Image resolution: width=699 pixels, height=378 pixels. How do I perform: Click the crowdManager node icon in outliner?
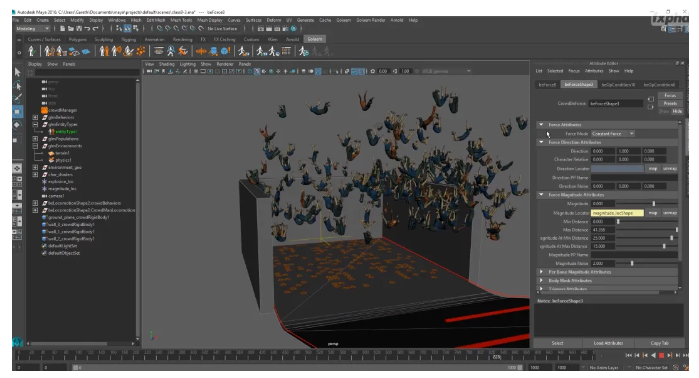tap(44, 110)
